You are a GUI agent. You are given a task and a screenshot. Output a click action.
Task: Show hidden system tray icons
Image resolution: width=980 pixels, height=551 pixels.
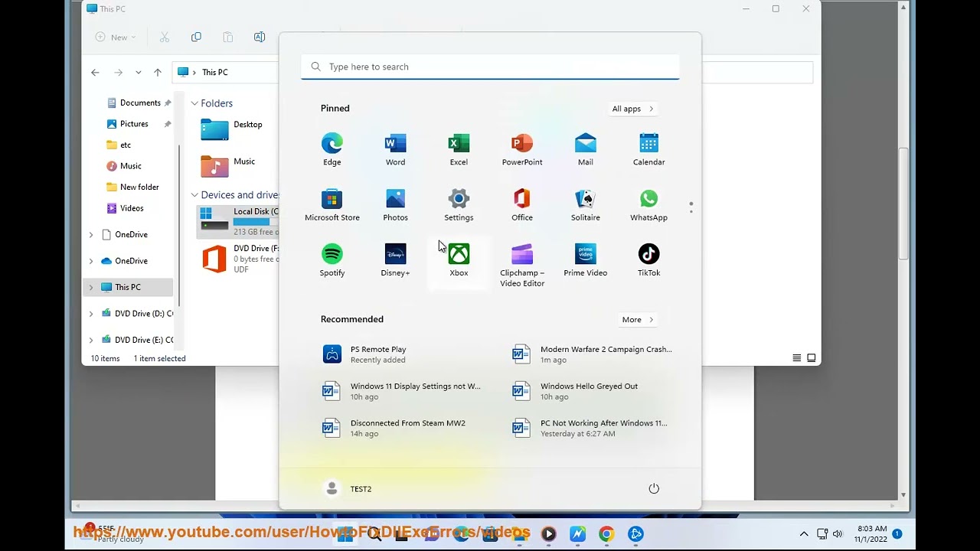(x=803, y=534)
